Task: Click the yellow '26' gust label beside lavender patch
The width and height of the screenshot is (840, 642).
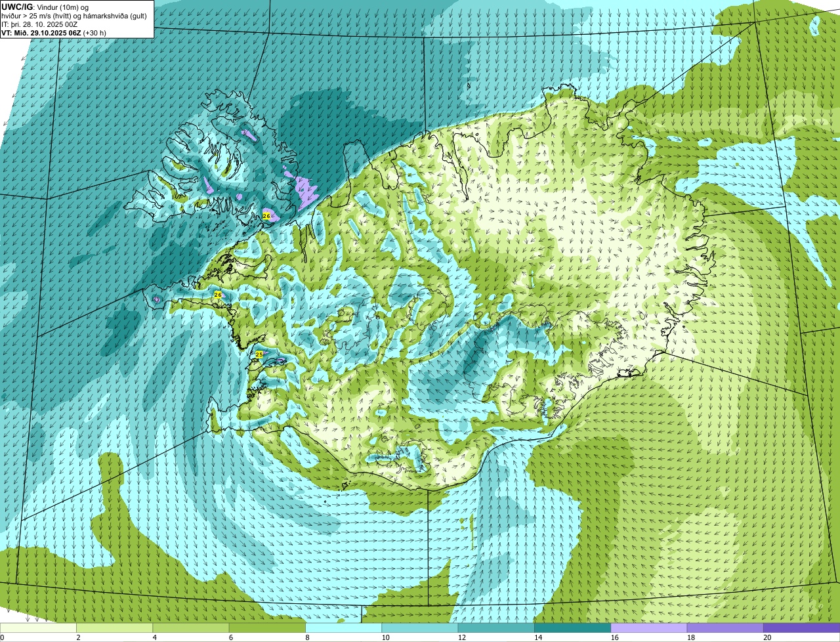Action: 266,215
